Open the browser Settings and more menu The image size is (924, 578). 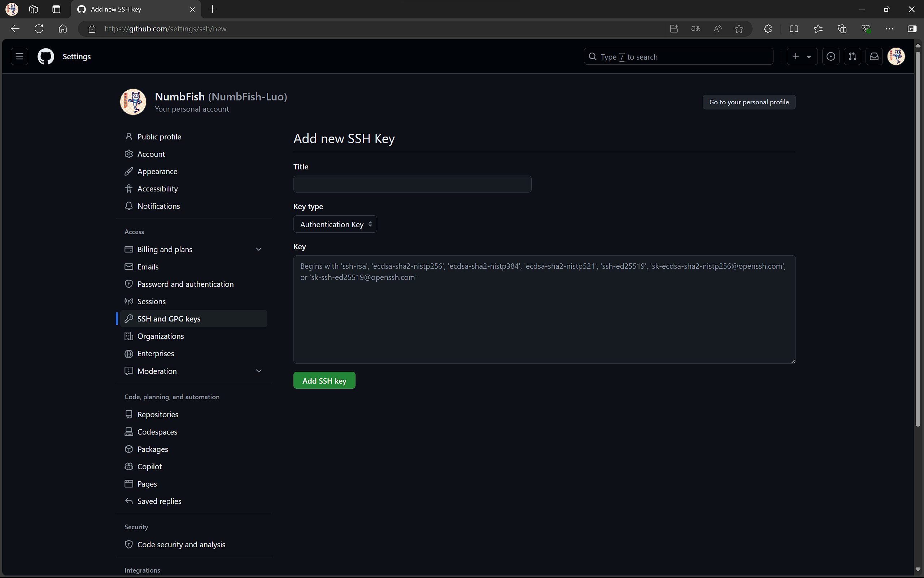click(x=889, y=29)
